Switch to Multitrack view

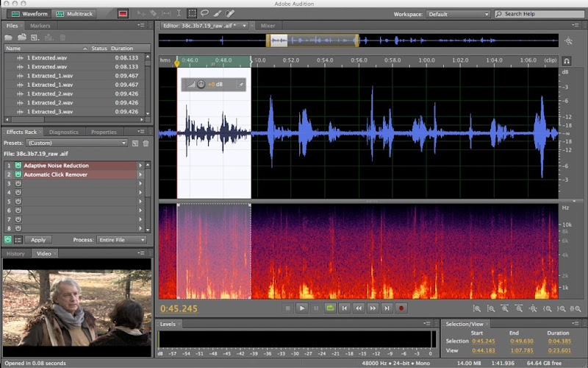click(x=75, y=14)
